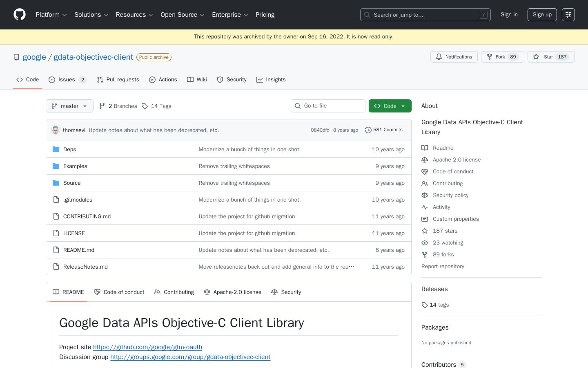
Task: Switch to the Issues tab
Action: (x=67, y=80)
